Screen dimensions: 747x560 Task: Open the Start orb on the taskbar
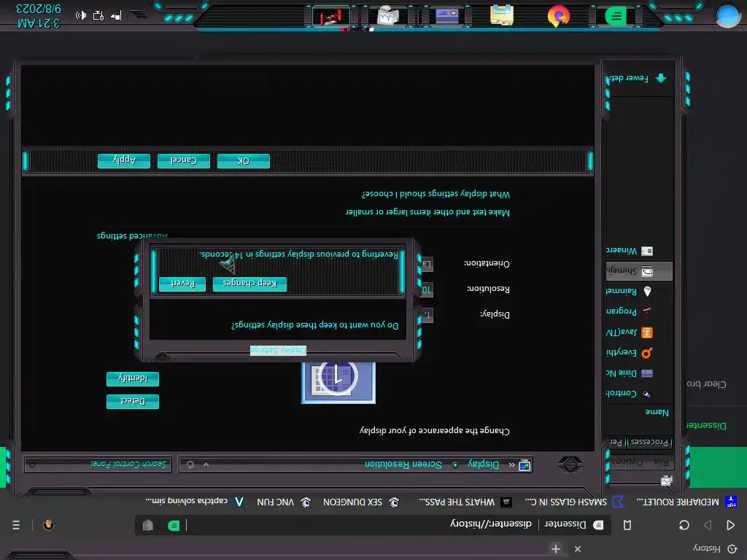click(x=727, y=15)
